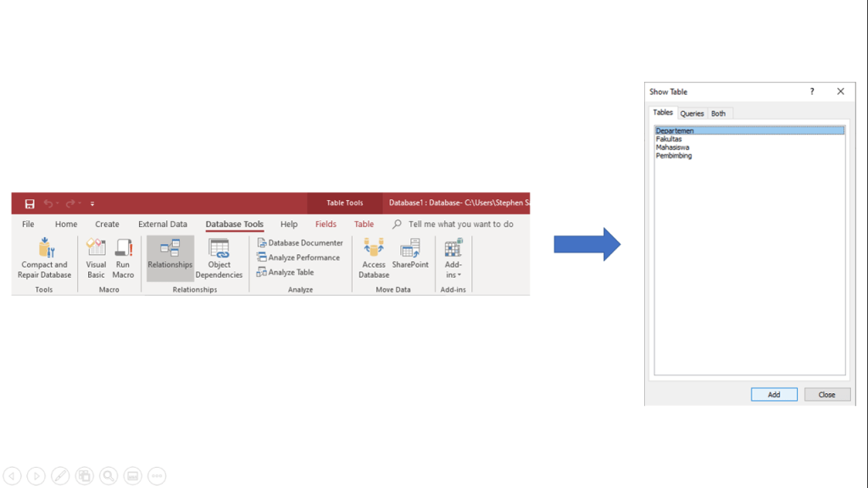Click the Save icon in the quick access toolbar
Image resolution: width=868 pixels, height=488 pixels.
(x=30, y=203)
